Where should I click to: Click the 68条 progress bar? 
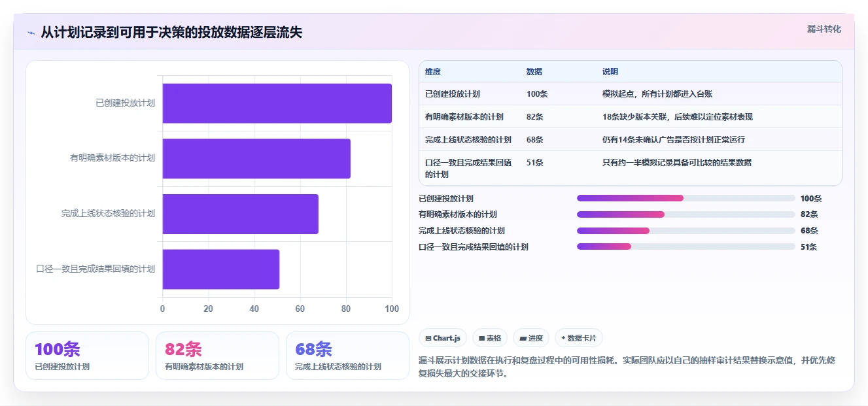(686, 231)
